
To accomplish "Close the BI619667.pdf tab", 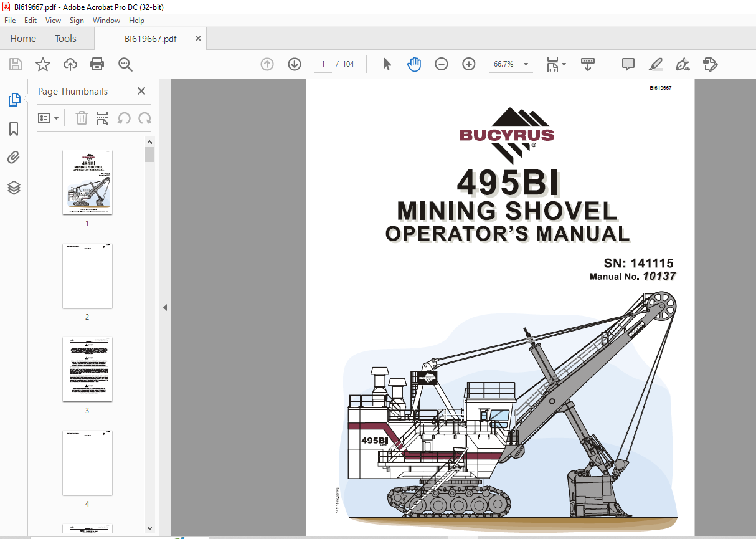I will 198,39.
